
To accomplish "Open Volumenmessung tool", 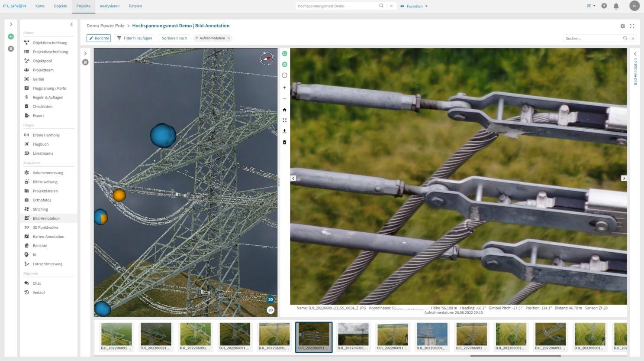I will coord(48,172).
